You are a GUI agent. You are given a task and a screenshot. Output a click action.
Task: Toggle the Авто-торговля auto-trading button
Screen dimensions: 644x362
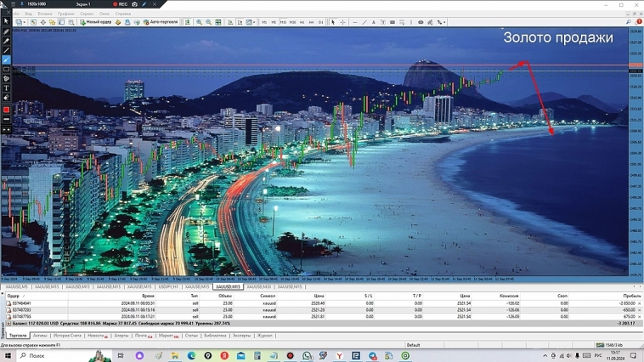coord(161,22)
